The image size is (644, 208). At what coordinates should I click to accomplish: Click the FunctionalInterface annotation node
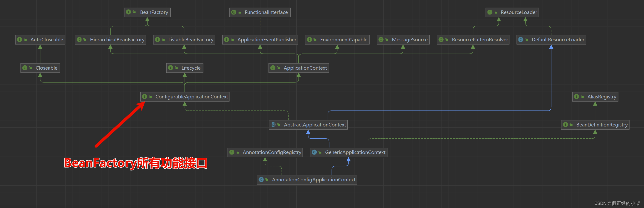[x=260, y=12]
